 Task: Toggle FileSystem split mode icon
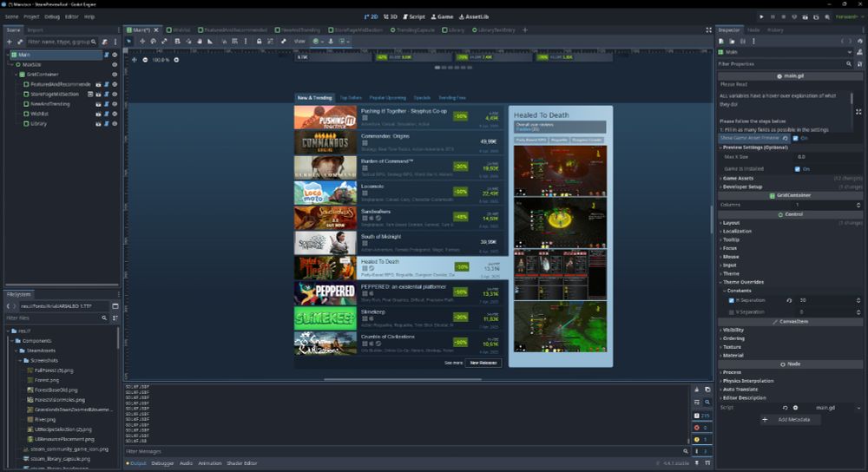115,306
